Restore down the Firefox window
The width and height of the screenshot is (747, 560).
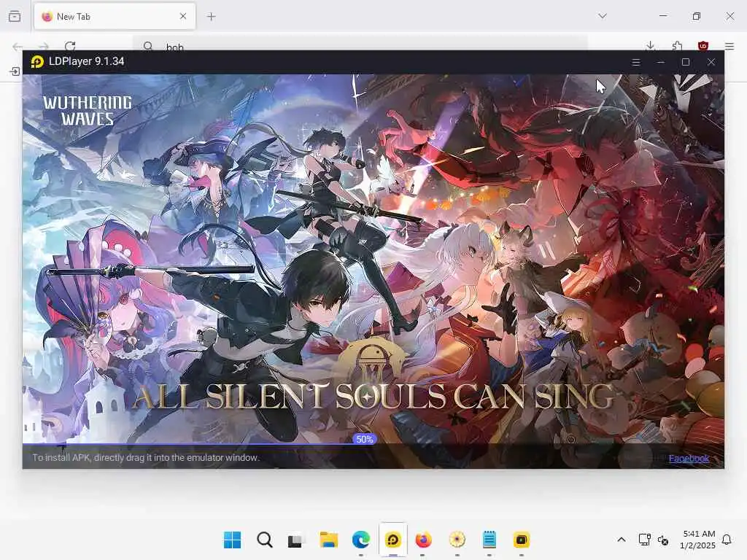697,16
